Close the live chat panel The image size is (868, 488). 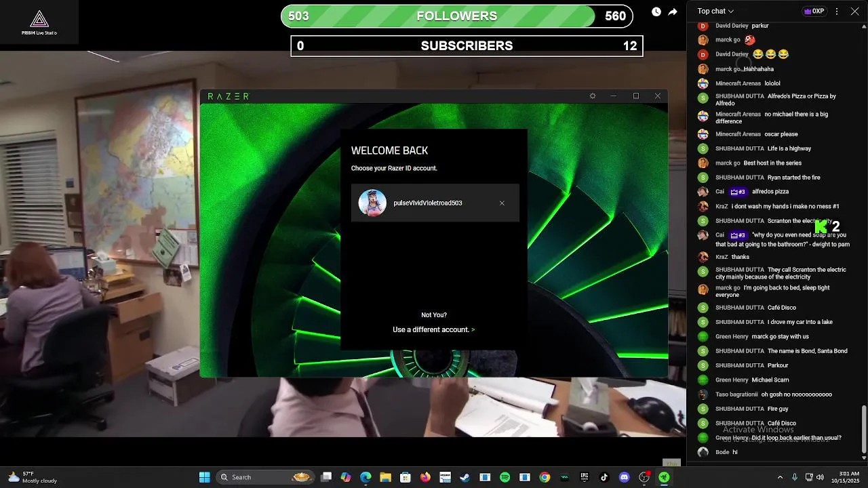(855, 11)
